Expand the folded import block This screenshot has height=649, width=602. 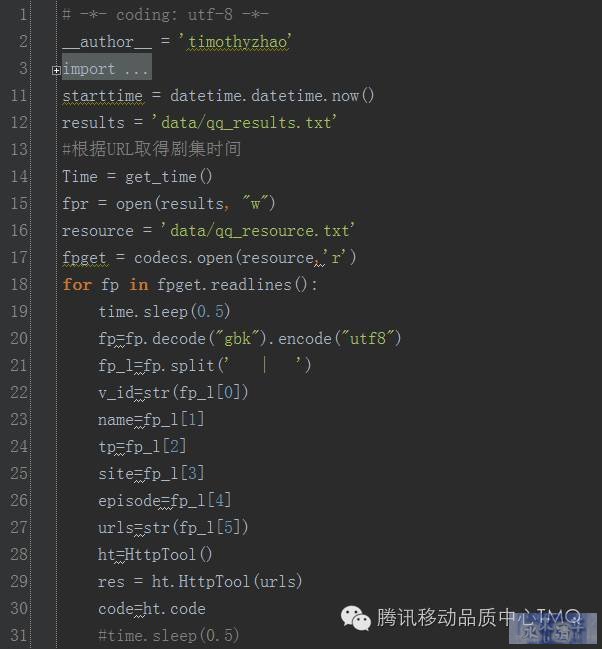click(x=56, y=71)
